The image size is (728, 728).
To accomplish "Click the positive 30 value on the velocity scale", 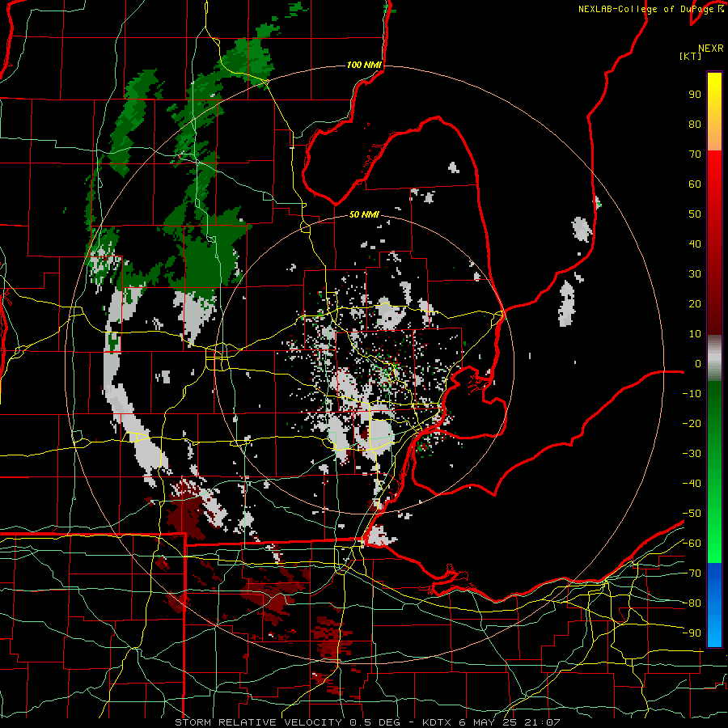I will tap(695, 274).
